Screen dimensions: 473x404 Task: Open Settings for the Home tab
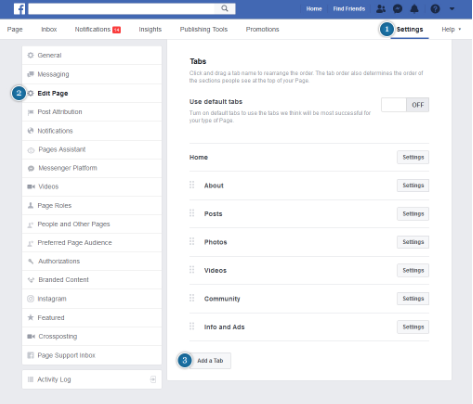tap(413, 157)
